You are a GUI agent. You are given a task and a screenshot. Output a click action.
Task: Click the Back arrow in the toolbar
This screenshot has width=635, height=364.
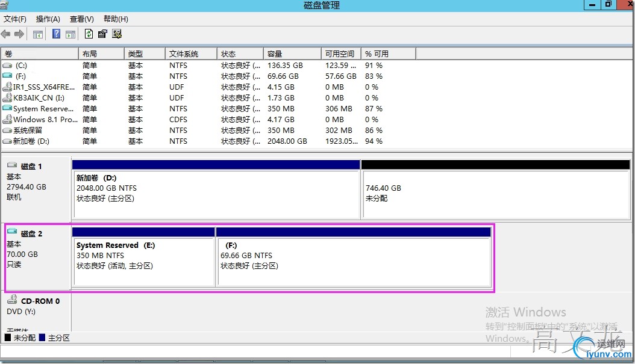point(5,34)
